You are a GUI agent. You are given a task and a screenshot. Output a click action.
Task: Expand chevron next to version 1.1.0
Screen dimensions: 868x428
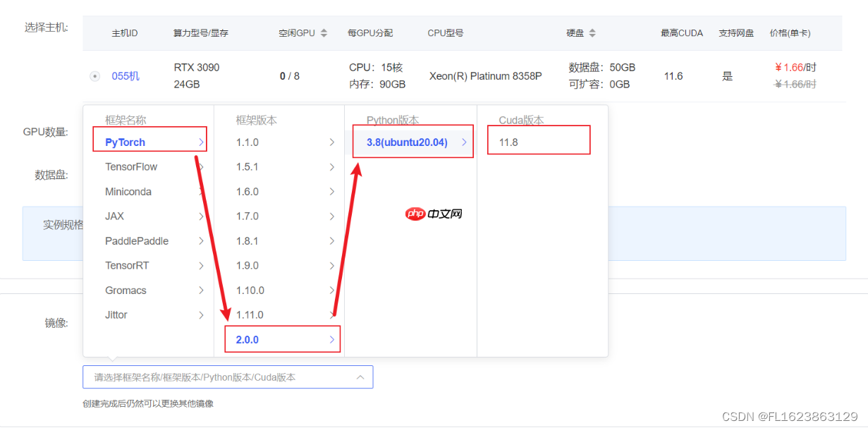(331, 142)
